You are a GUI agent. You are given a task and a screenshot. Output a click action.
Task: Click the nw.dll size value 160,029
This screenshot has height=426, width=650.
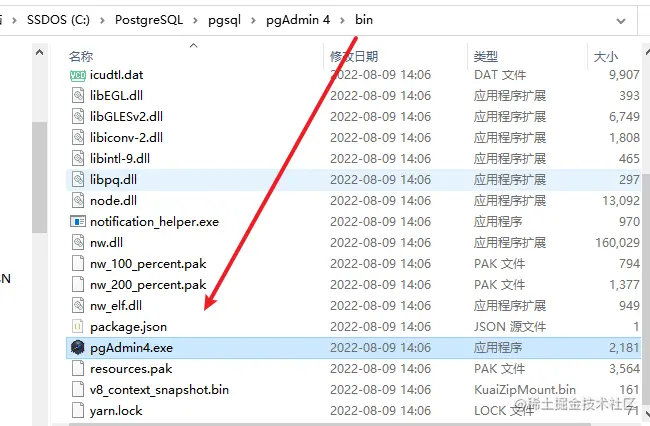[x=617, y=242]
